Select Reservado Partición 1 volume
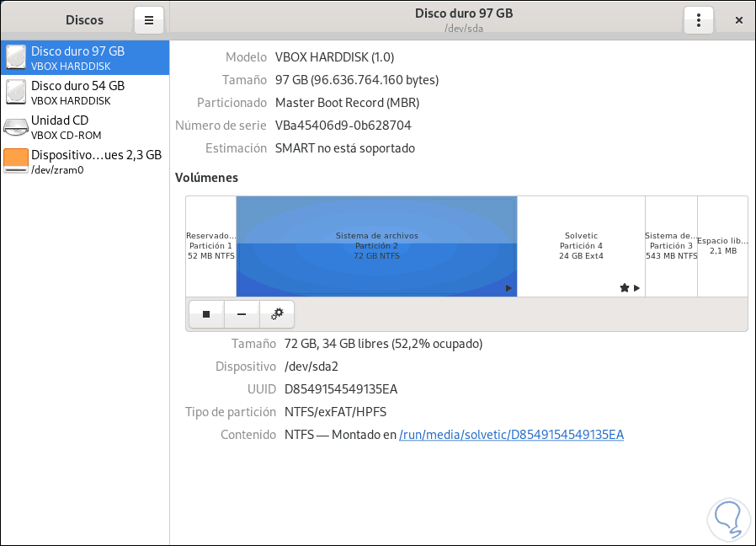This screenshot has width=756, height=546. 210,245
